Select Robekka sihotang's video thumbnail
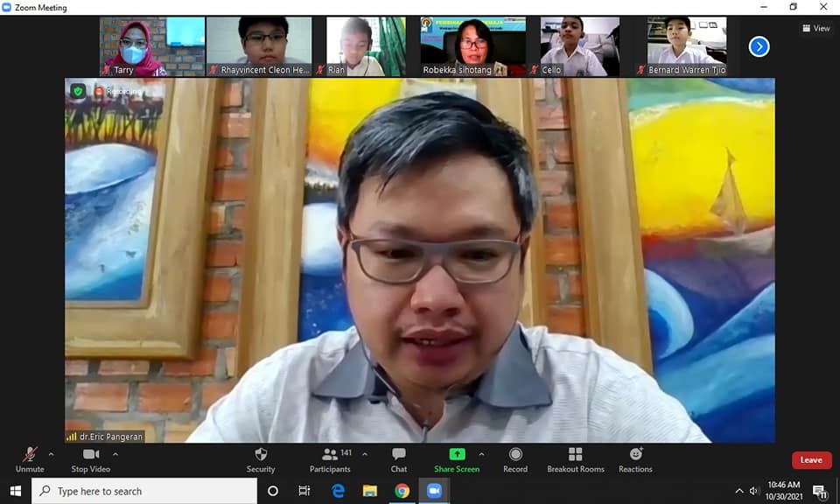840x504 pixels. click(x=472, y=46)
